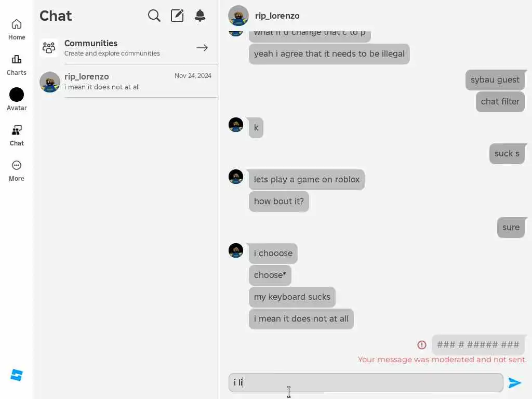Open Charts in sidebar
This screenshot has width=532, height=399.
(17, 65)
